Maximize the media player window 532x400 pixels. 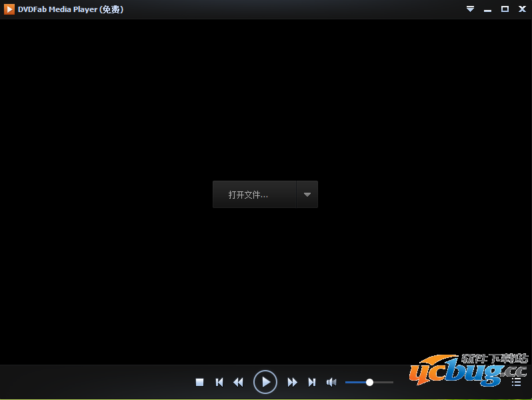coord(505,9)
